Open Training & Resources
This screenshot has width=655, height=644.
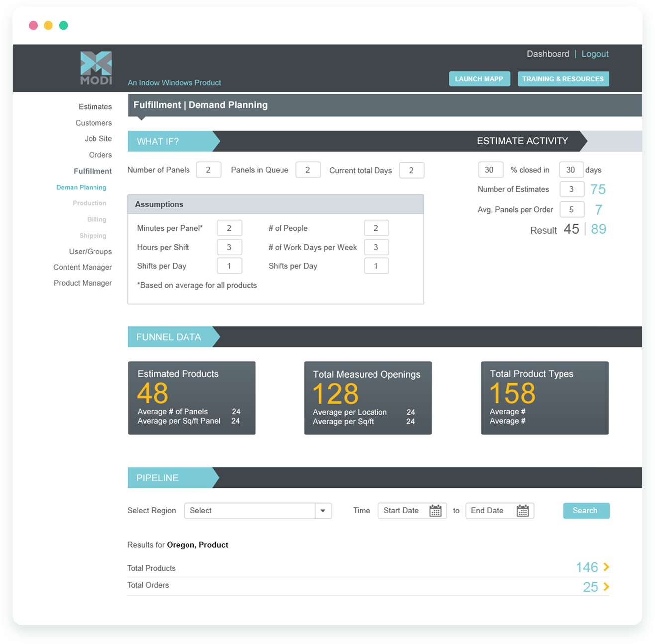(x=562, y=79)
